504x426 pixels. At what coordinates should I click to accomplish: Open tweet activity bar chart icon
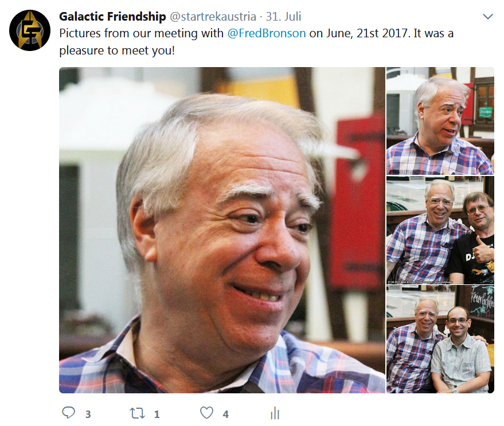[x=275, y=413]
